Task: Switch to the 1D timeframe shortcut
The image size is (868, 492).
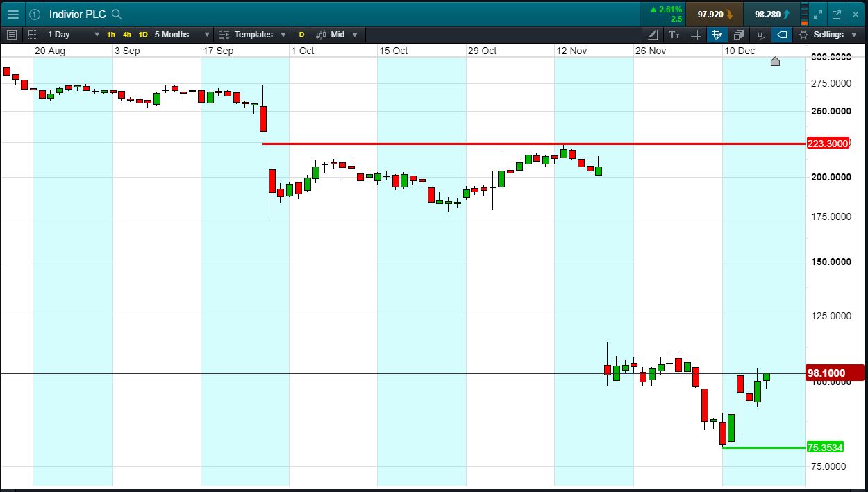Action: (142, 34)
